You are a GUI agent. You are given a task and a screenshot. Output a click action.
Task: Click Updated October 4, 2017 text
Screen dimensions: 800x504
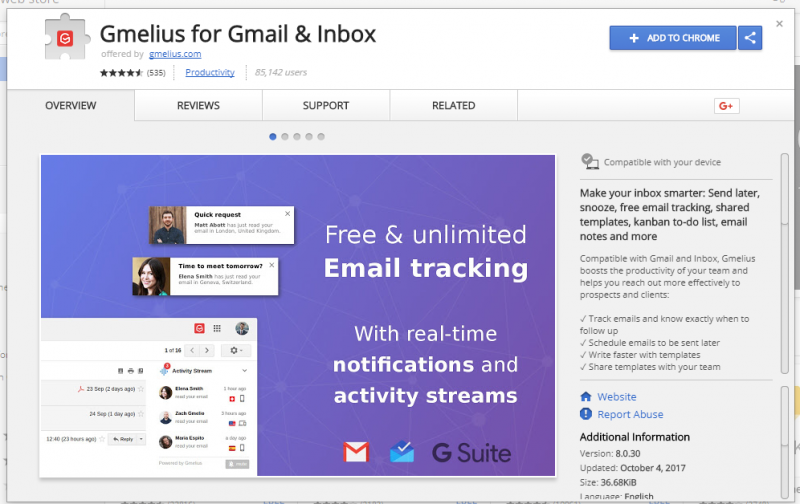coord(633,468)
